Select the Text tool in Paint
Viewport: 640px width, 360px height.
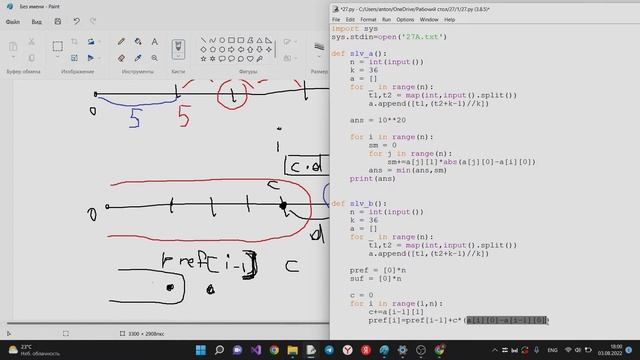coord(154,41)
